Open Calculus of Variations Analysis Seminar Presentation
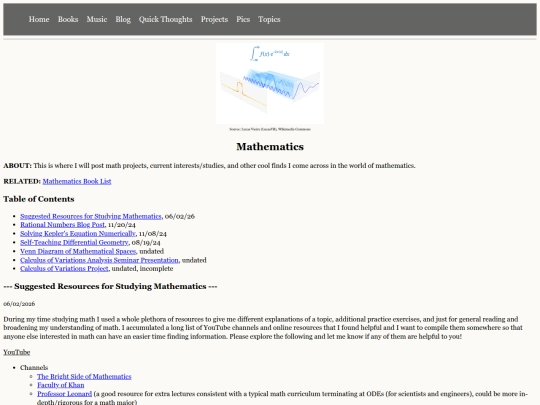 tap(99, 260)
